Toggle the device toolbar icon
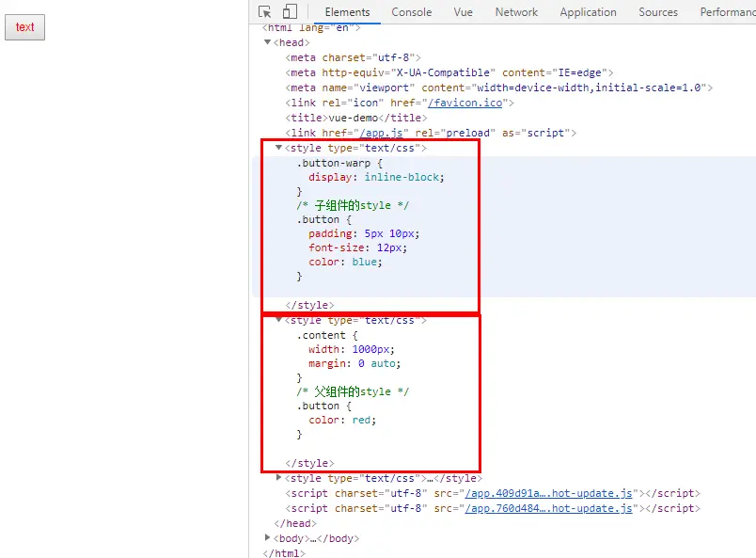 click(x=290, y=11)
